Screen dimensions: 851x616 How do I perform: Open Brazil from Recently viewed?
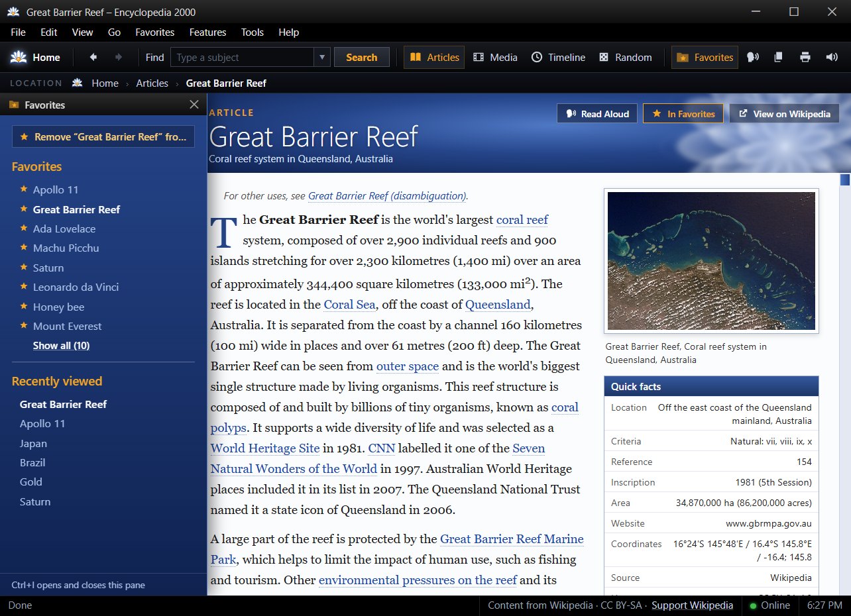click(32, 463)
